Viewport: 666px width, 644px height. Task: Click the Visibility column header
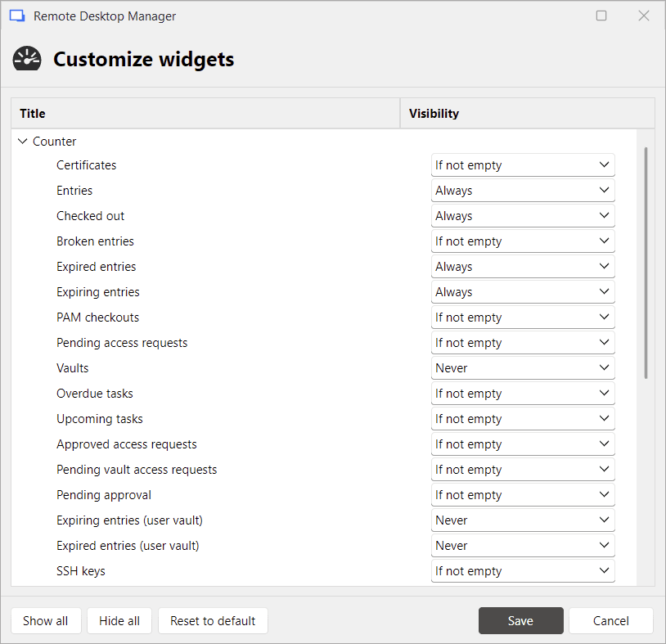434,113
